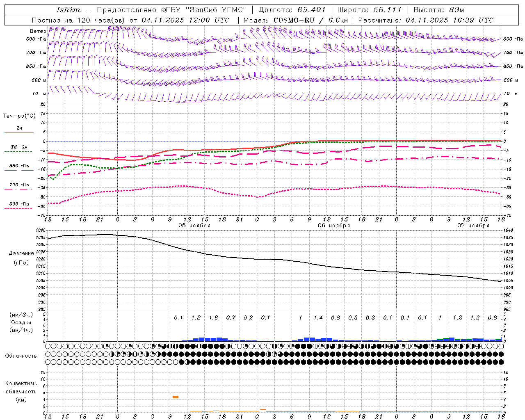Click the (гПа) unit under Давление
This screenshot has height=420, width=525.
click(x=21, y=263)
